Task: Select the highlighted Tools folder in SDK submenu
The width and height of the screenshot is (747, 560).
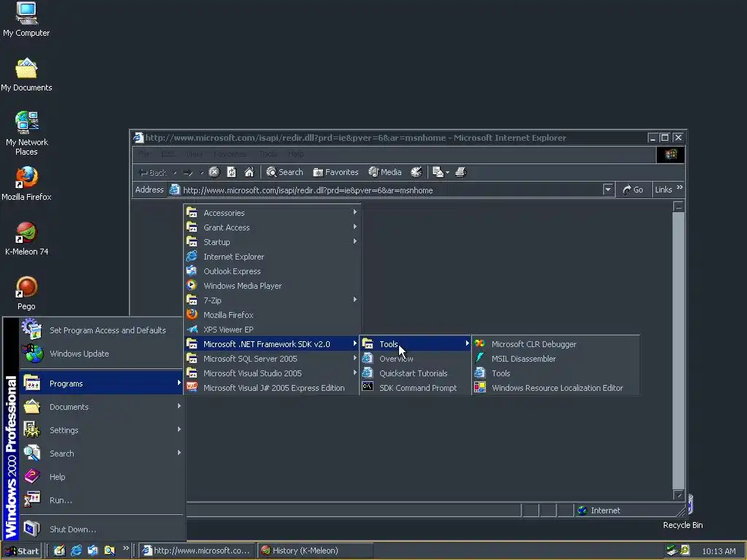Action: [x=415, y=344]
